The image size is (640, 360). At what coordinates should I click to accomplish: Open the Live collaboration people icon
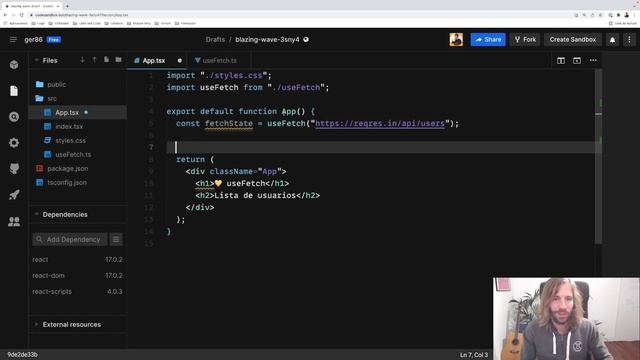(14, 222)
